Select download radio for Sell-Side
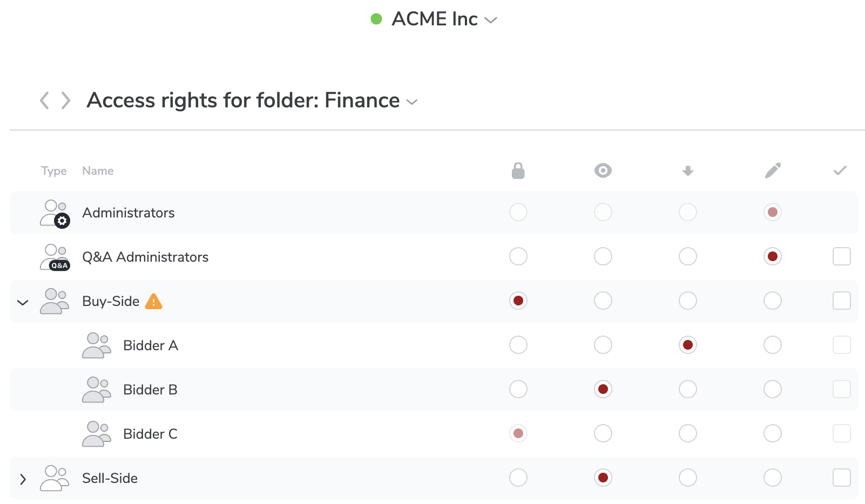This screenshot has width=865, height=504. (x=687, y=478)
